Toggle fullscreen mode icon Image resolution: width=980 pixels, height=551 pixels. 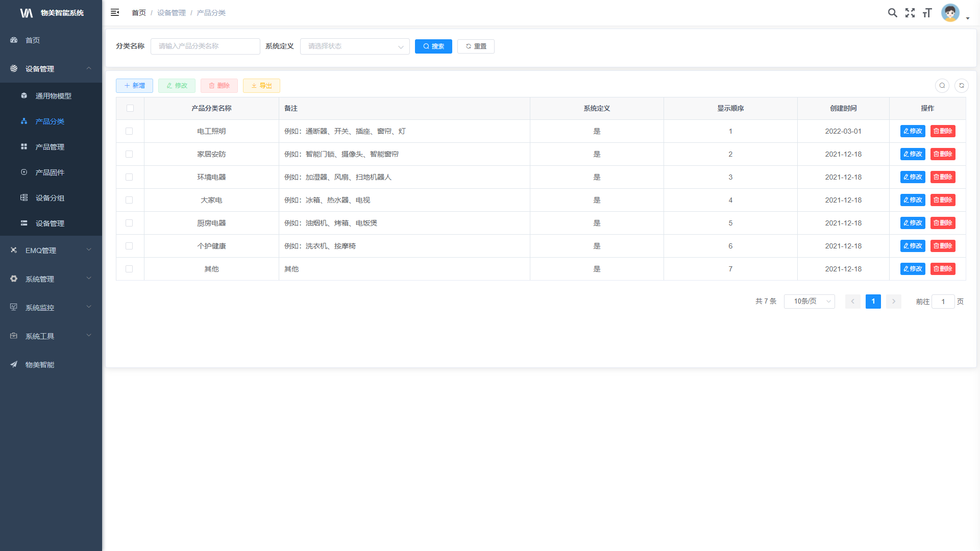910,13
